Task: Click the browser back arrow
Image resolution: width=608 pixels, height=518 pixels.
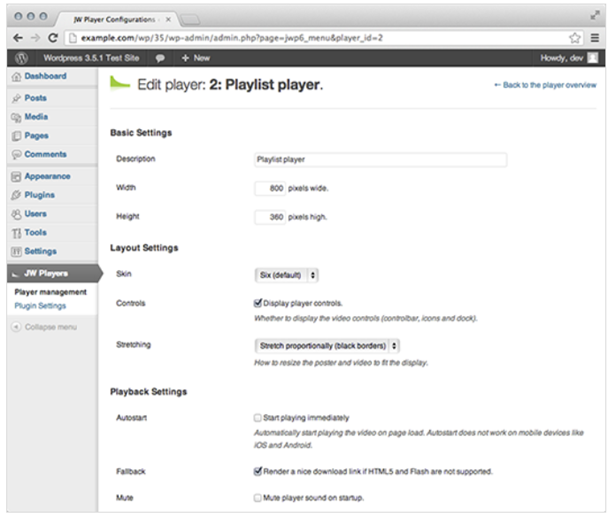Action: (x=18, y=38)
